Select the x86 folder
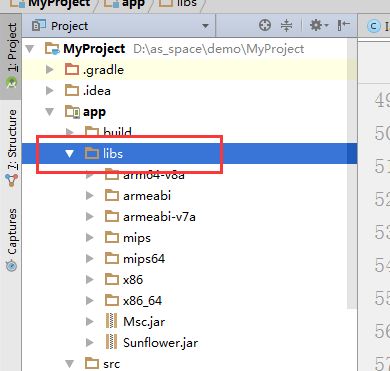Viewport: 390px width, 371px height. (x=133, y=280)
